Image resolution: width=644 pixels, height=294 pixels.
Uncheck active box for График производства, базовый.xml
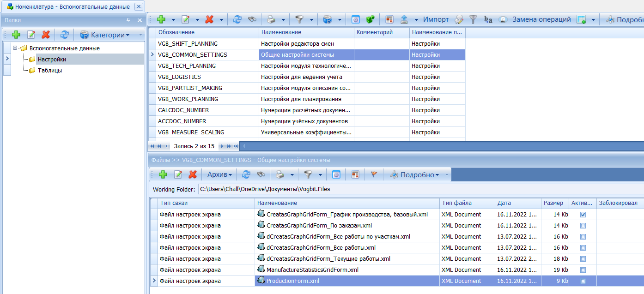click(583, 215)
